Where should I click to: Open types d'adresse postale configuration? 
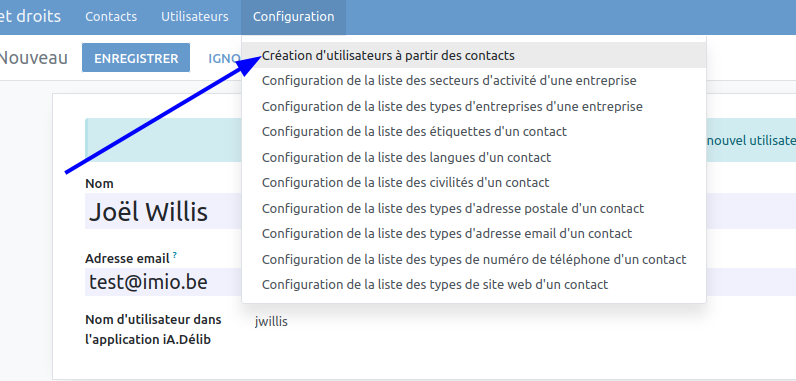click(x=474, y=209)
